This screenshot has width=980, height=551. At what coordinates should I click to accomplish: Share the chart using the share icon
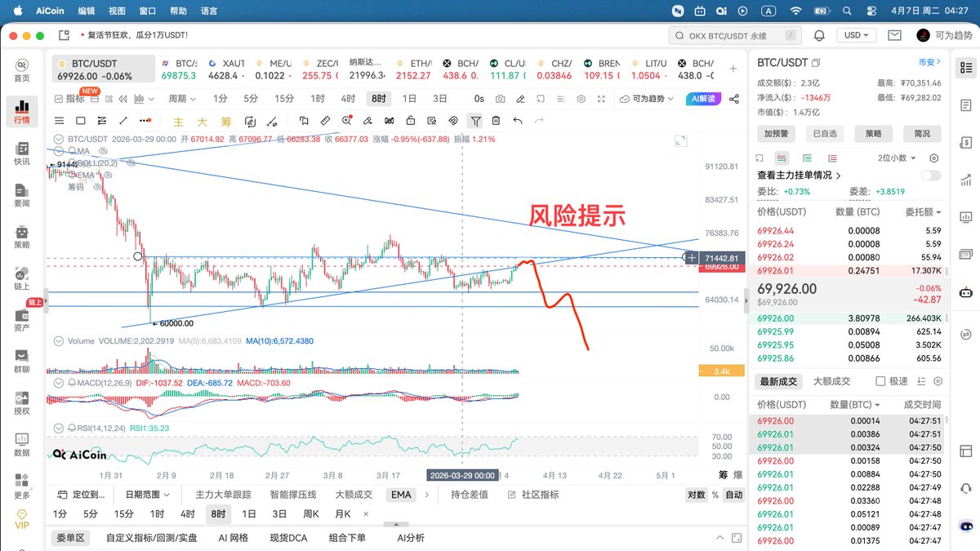[x=733, y=99]
